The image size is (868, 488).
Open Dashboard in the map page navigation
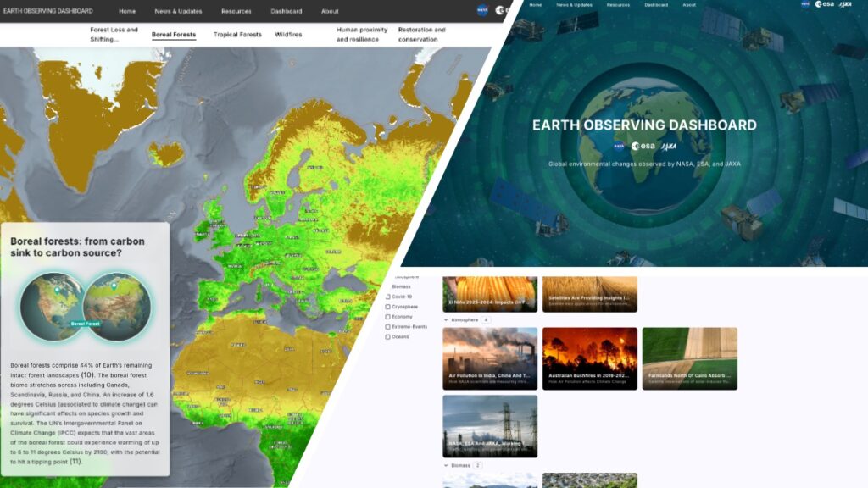[x=287, y=11]
